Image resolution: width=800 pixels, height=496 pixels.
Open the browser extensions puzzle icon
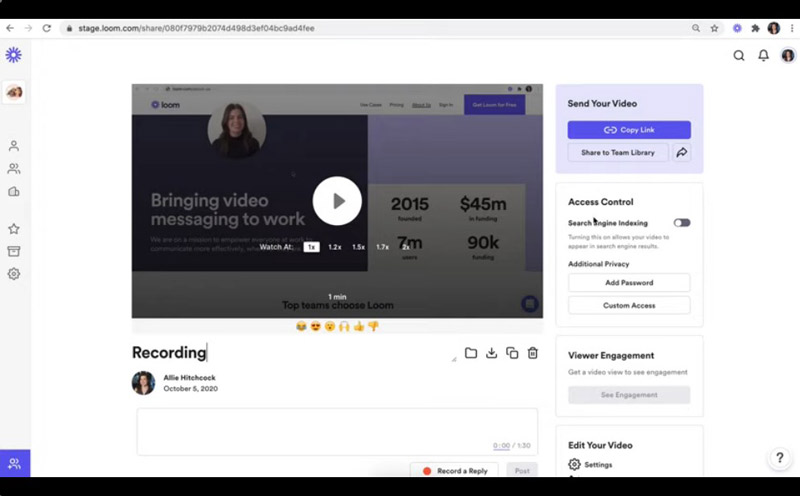756,29
